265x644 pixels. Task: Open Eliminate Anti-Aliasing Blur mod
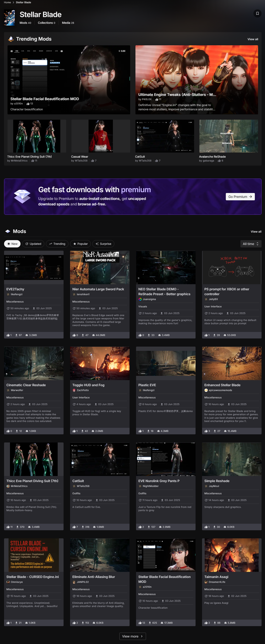point(93,577)
